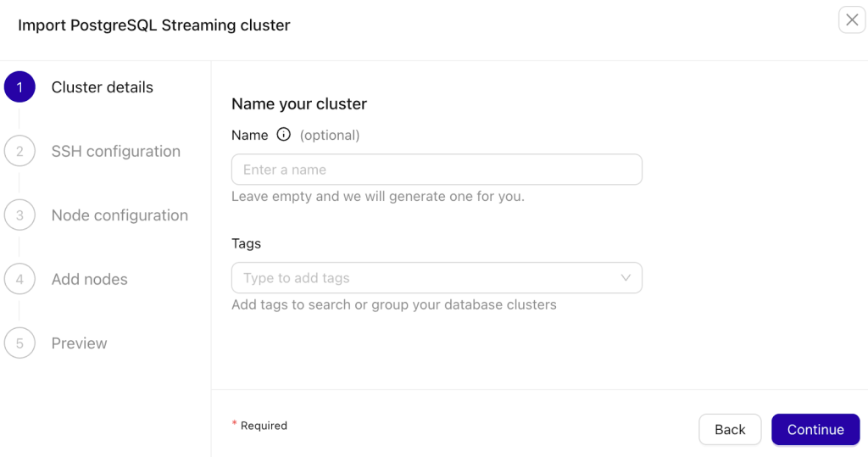Click the step 1 number circle
This screenshot has height=457, width=868.
(19, 87)
